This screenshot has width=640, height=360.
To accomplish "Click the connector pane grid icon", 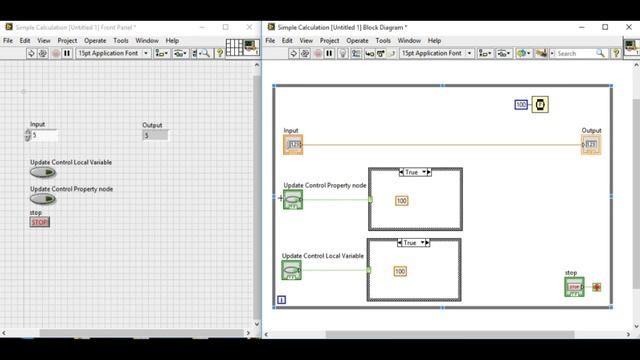I will (234, 47).
